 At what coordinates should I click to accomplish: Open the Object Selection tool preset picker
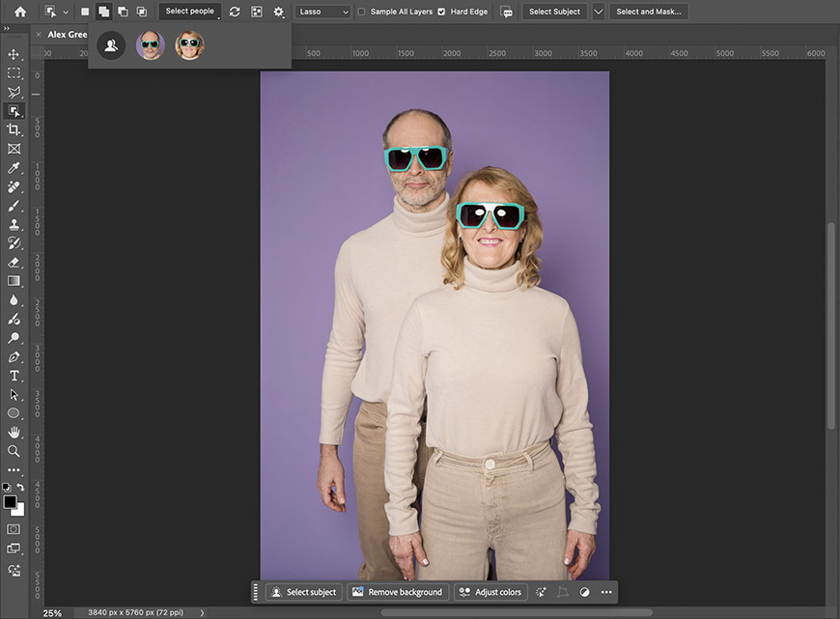(56, 12)
